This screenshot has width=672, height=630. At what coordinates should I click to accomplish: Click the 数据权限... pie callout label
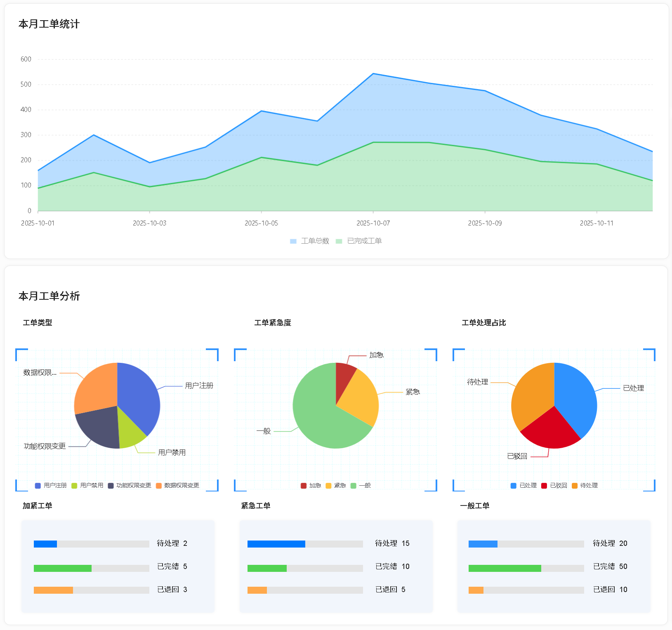pyautogui.click(x=40, y=373)
